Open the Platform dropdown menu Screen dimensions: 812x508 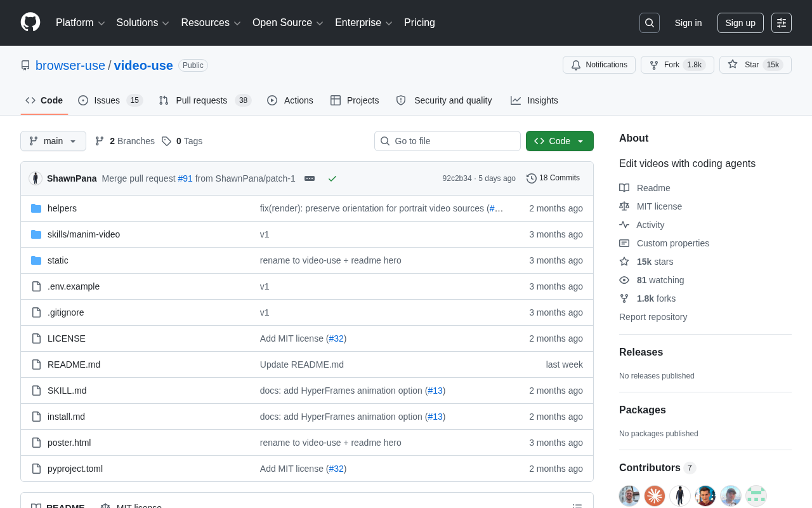pos(81,23)
